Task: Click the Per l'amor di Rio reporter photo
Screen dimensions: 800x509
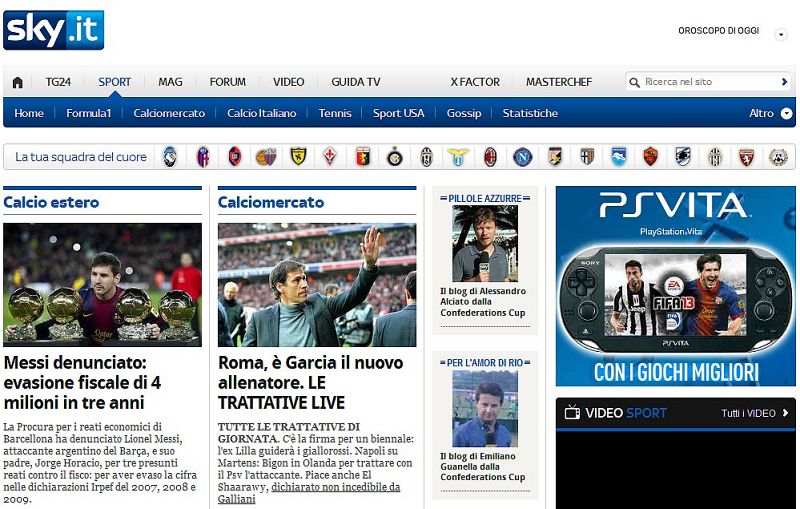Action: (x=485, y=409)
